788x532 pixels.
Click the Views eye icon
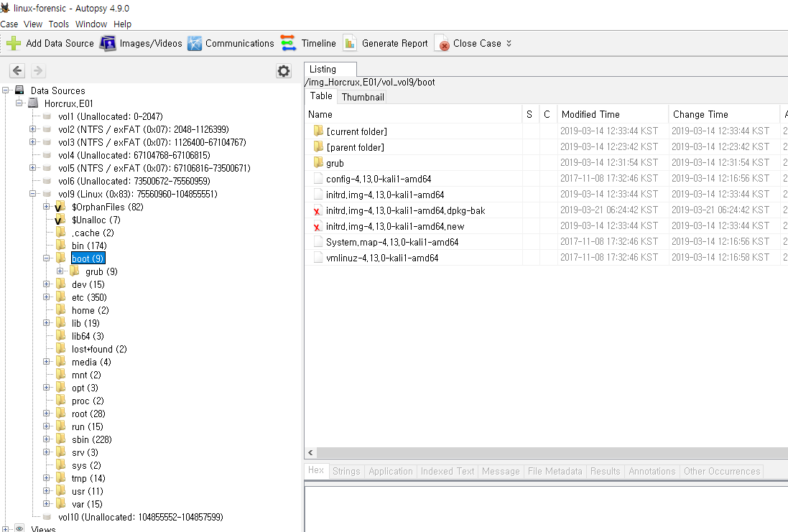pos(19,528)
